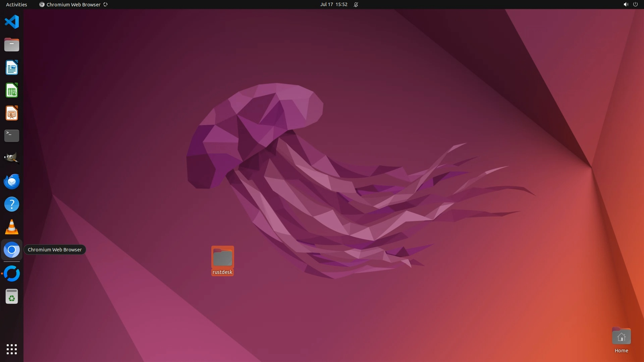Show Applications grid at dock bottom
Viewport: 644px width, 362px height.
pyautogui.click(x=12, y=349)
